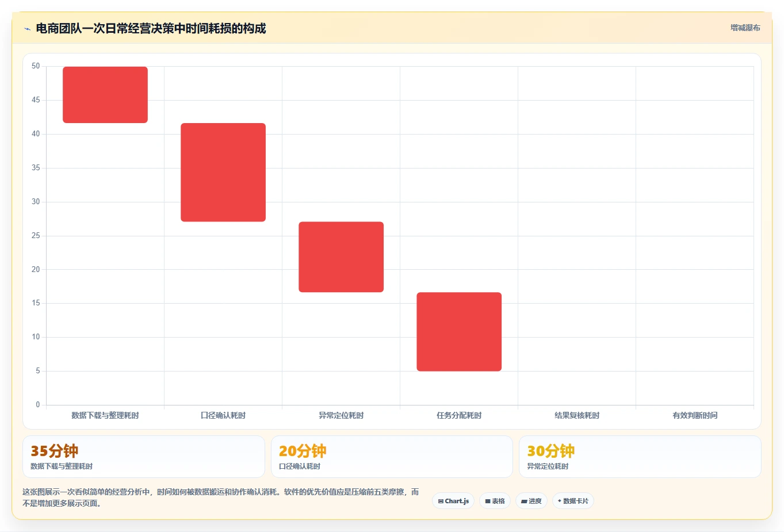
Task: Click the lightning icon beside the title
Action: (x=27, y=29)
